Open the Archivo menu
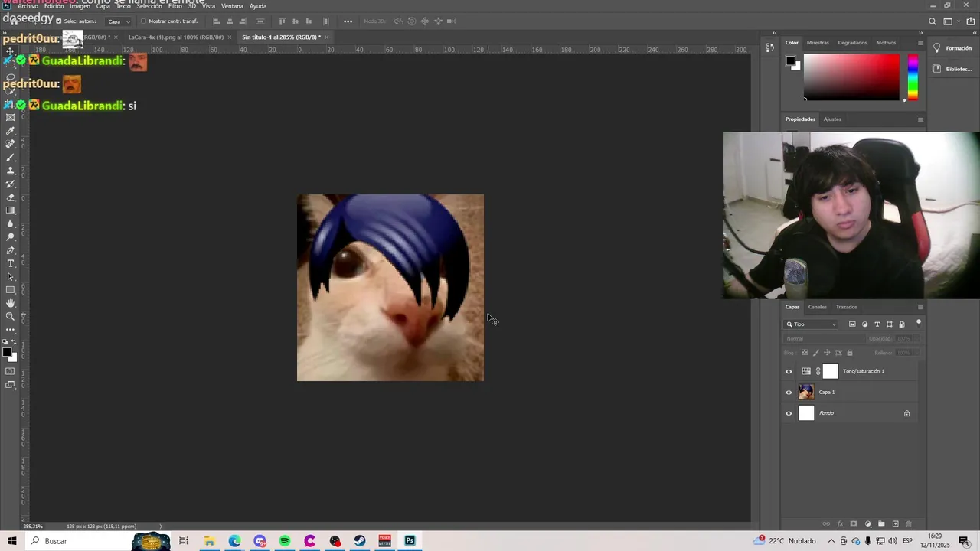This screenshot has width=980, height=551. tap(28, 6)
